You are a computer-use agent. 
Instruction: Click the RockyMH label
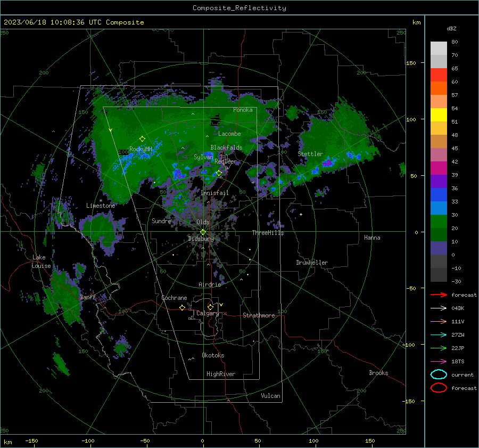click(x=141, y=149)
